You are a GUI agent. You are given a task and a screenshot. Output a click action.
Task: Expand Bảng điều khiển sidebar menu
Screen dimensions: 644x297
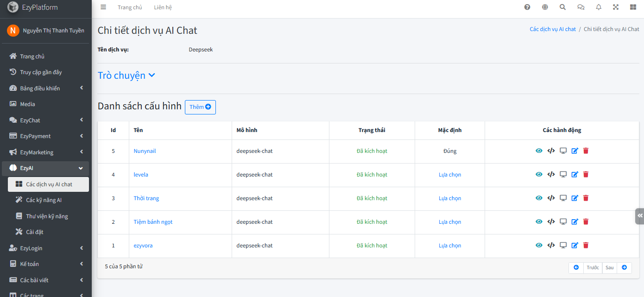click(x=45, y=88)
